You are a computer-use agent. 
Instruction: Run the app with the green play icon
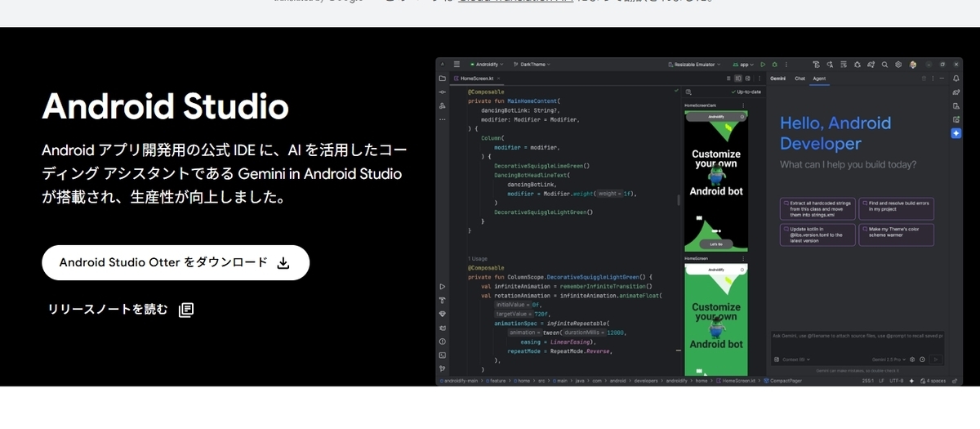point(763,65)
